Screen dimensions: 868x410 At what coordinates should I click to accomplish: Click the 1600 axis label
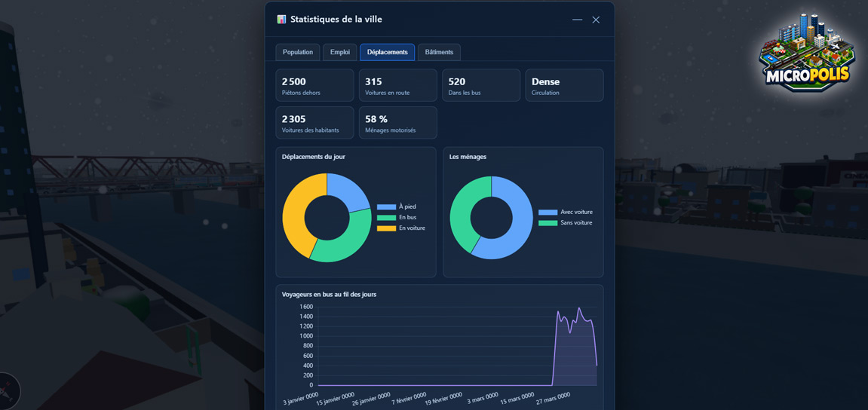tap(306, 307)
